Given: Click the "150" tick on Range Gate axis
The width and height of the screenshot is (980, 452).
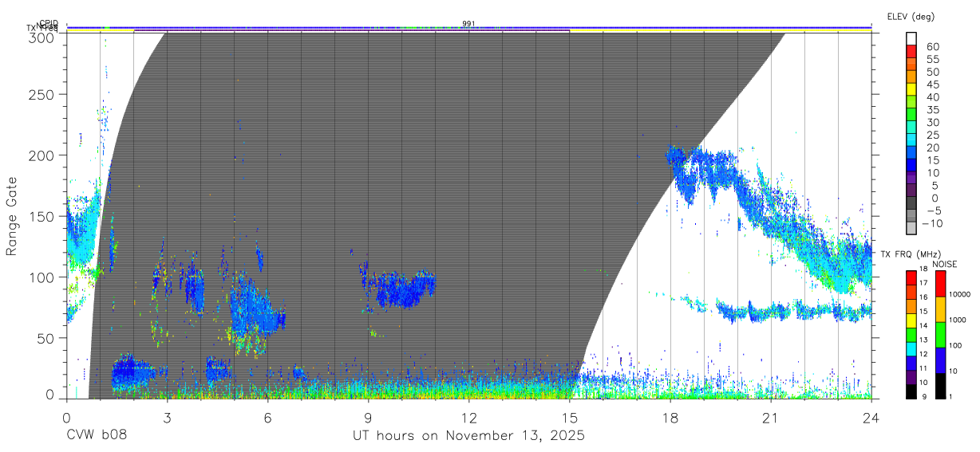Looking at the screenshot, I should pyautogui.click(x=42, y=216).
